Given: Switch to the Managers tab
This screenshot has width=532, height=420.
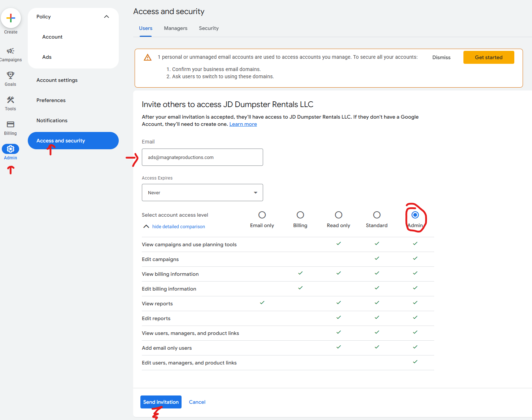Looking at the screenshot, I should pyautogui.click(x=176, y=28).
